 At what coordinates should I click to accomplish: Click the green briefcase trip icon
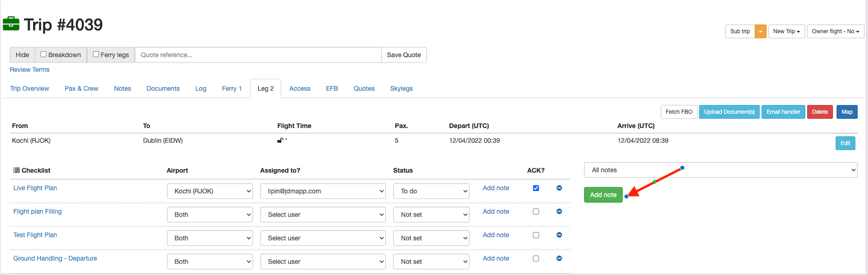11,24
